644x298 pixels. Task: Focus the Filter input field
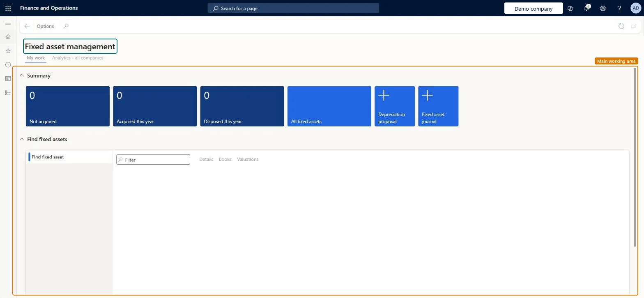point(153,160)
